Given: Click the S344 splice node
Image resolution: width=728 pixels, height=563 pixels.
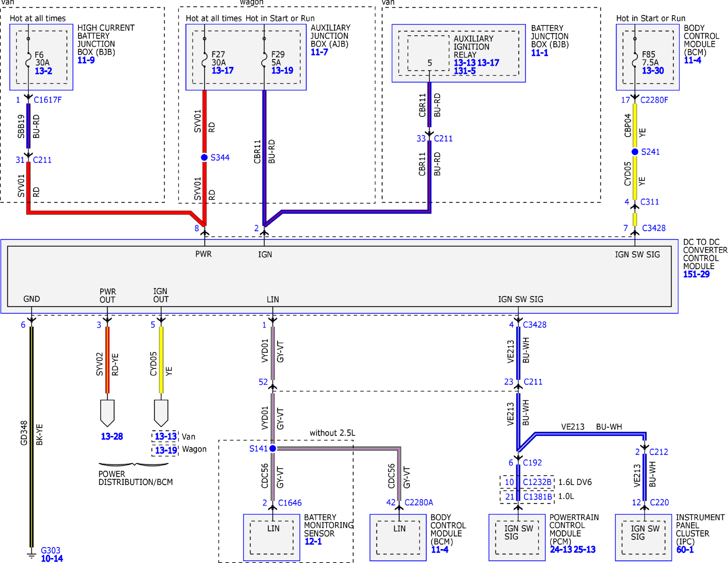Looking at the screenshot, I should coord(204,158).
